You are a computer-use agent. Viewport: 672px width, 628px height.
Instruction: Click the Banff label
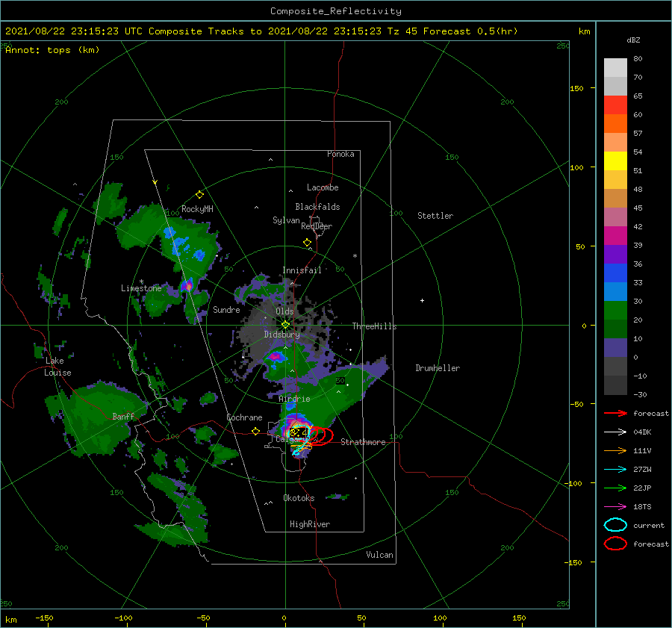123,416
